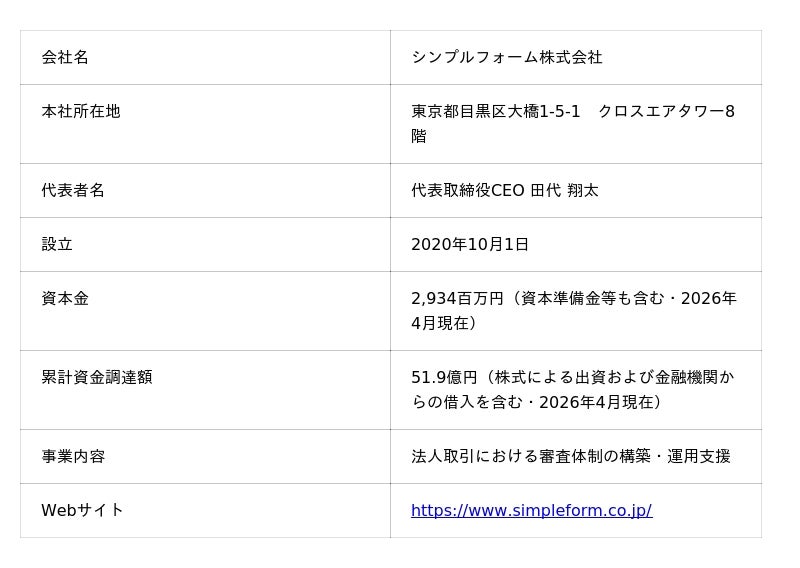Select the 法人取引における審査体制 business text
The height and width of the screenshot is (568, 800).
click(507, 457)
